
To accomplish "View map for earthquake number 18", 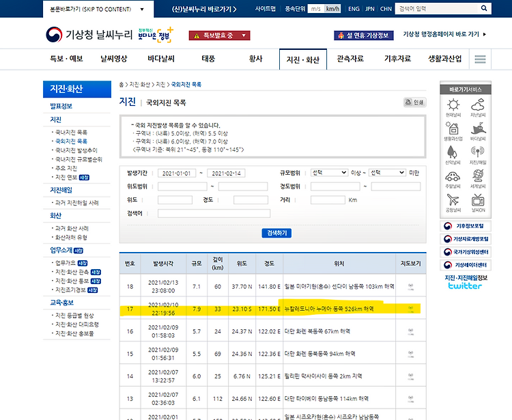I will 411,287.
